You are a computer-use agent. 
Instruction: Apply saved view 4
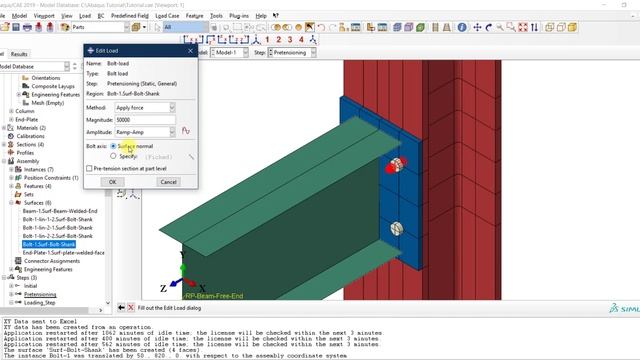(x=301, y=40)
